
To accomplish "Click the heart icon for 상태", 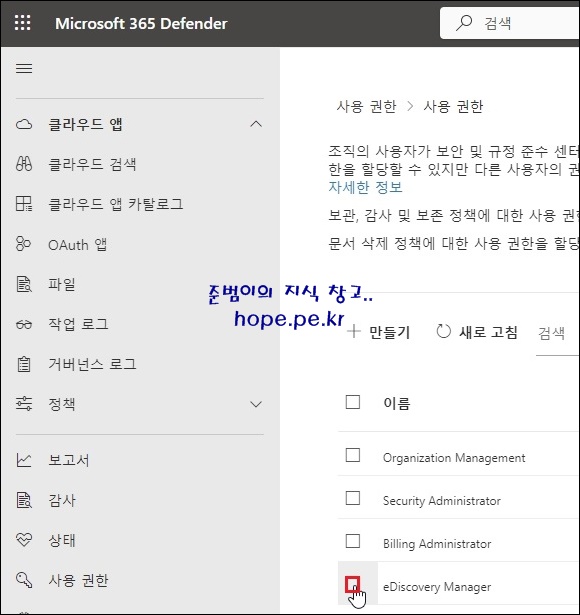I will click(x=24, y=540).
